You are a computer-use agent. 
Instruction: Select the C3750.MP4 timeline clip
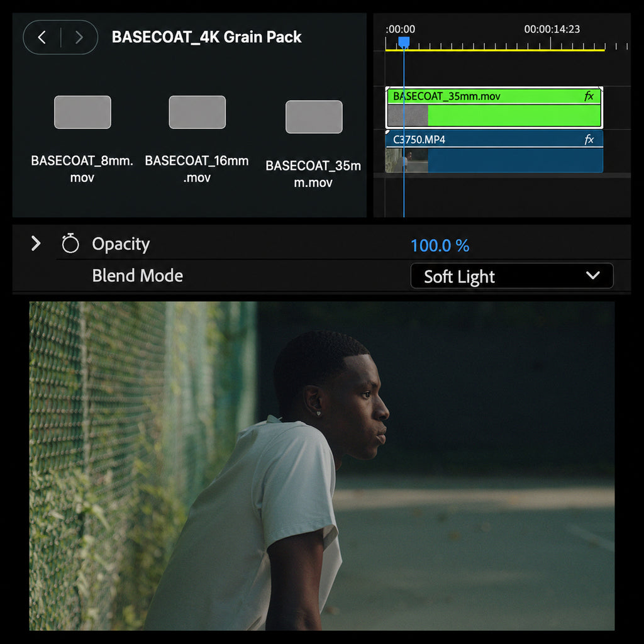pos(494,152)
